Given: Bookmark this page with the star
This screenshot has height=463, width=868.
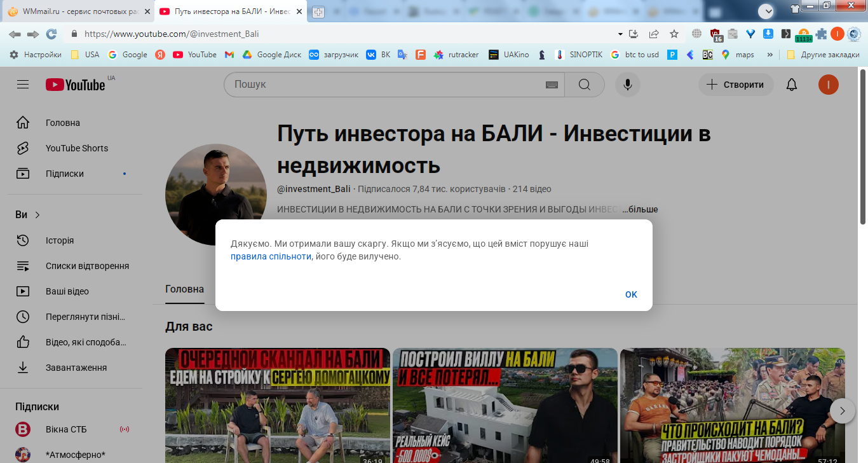Looking at the screenshot, I should (674, 34).
